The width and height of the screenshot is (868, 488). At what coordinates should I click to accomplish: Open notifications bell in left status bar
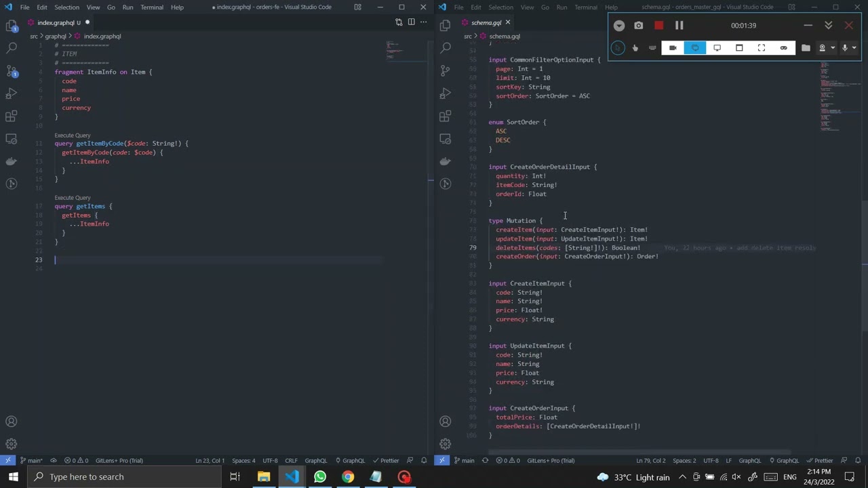[x=424, y=460]
